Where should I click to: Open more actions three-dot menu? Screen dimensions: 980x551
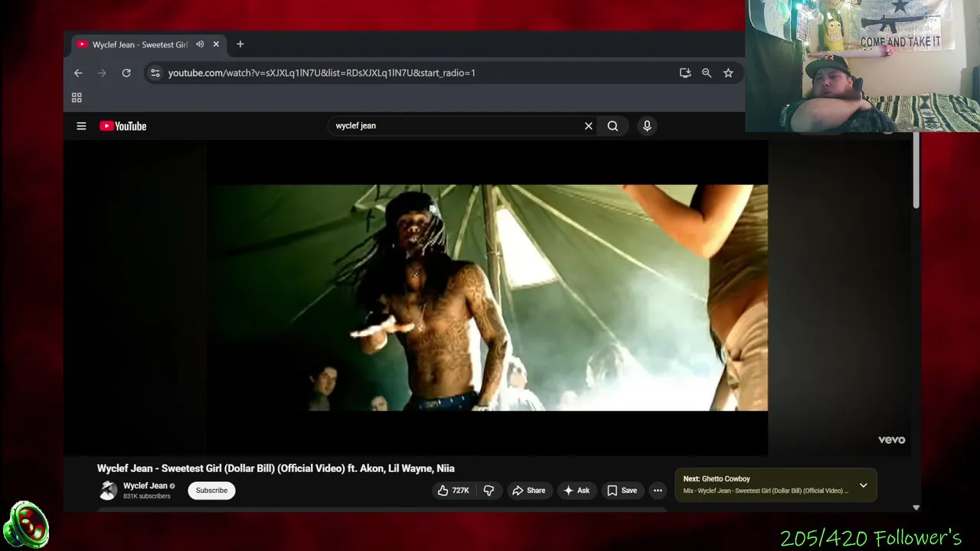click(658, 491)
